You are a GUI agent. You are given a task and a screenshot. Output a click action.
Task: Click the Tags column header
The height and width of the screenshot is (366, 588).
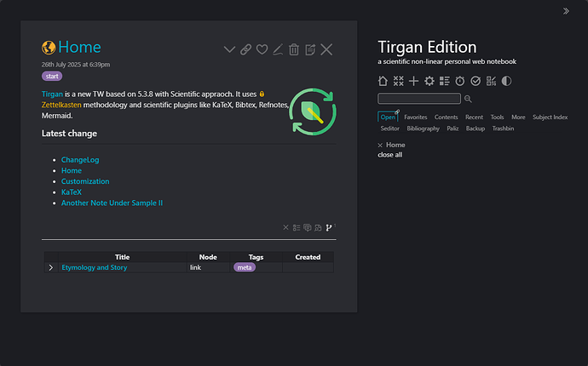tap(257, 257)
